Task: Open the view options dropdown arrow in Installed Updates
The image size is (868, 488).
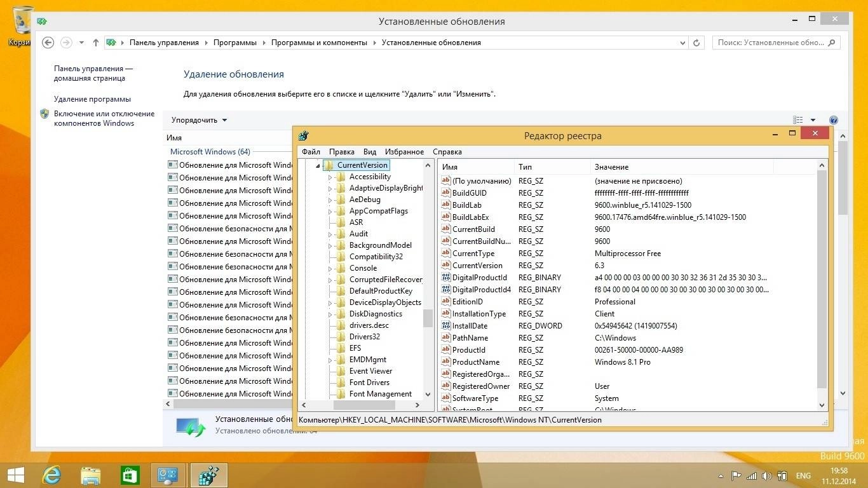Action: [x=813, y=120]
